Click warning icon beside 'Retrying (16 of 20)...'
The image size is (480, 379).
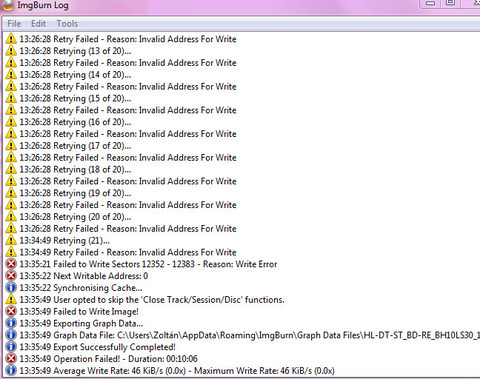pyautogui.click(x=11, y=122)
